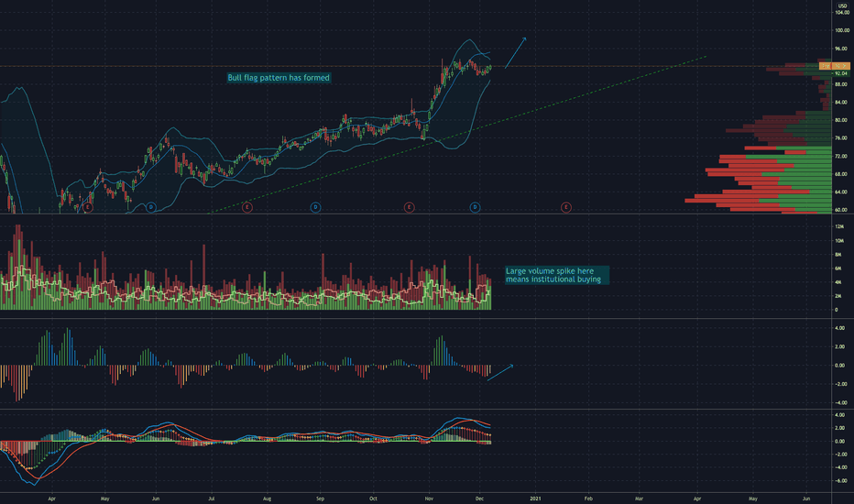This screenshot has height=504, width=854.
Task: Click the 2021 label on time axis
Action: click(535, 499)
